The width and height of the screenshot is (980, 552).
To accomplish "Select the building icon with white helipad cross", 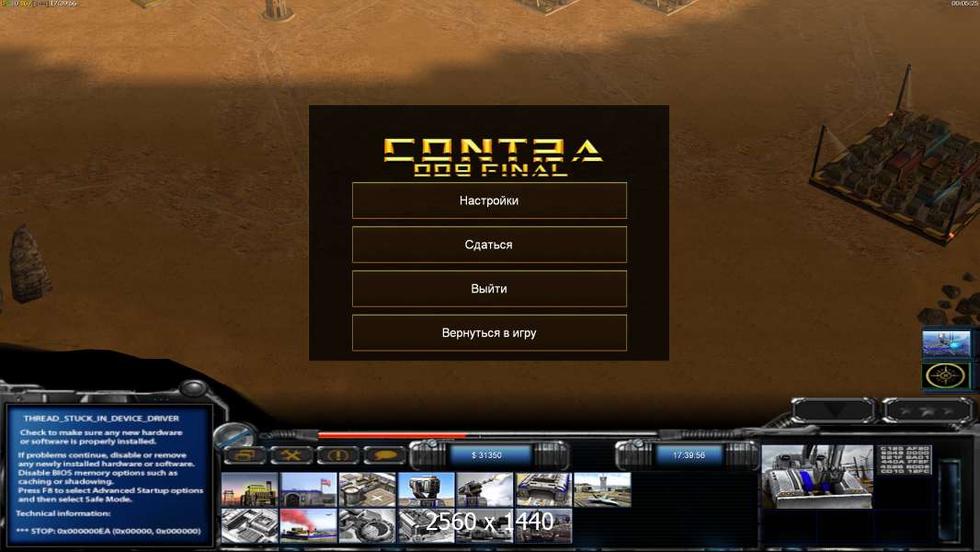I will click(x=368, y=489).
